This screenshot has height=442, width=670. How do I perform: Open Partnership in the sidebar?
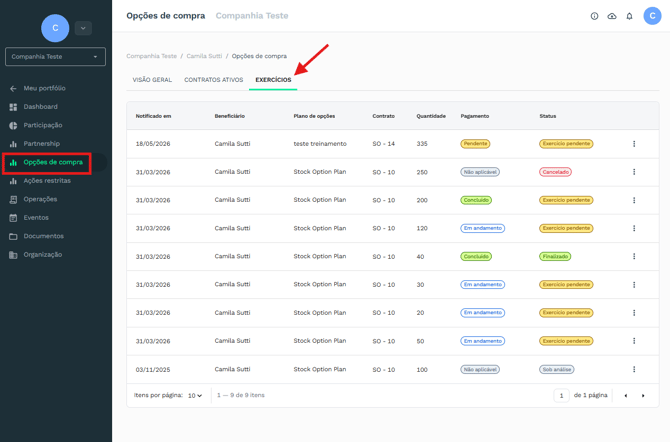pos(41,144)
